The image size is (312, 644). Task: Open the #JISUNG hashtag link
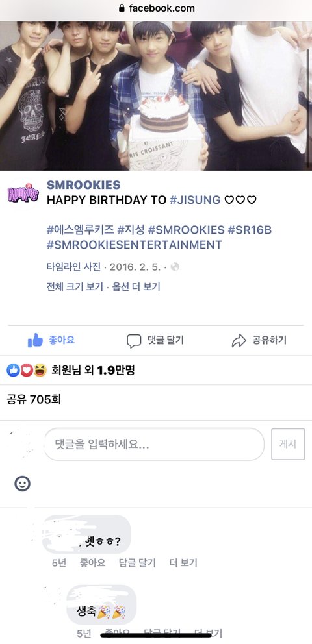coord(195,200)
